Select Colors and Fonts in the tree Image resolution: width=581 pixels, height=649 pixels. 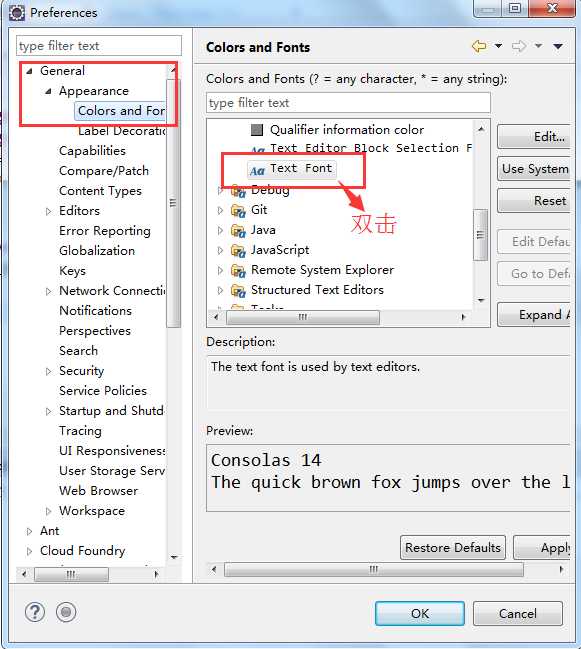tap(120, 111)
